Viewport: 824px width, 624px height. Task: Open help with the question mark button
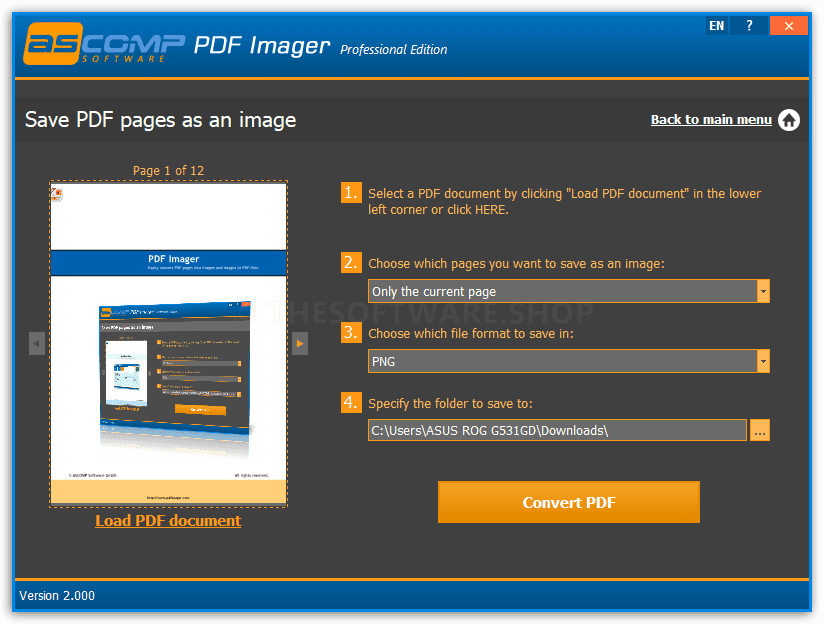point(749,25)
